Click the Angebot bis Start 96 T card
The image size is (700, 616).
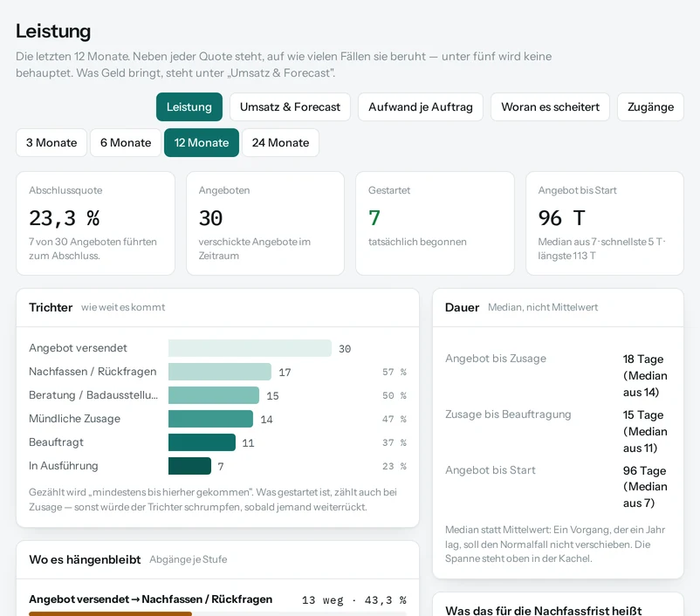605,223
